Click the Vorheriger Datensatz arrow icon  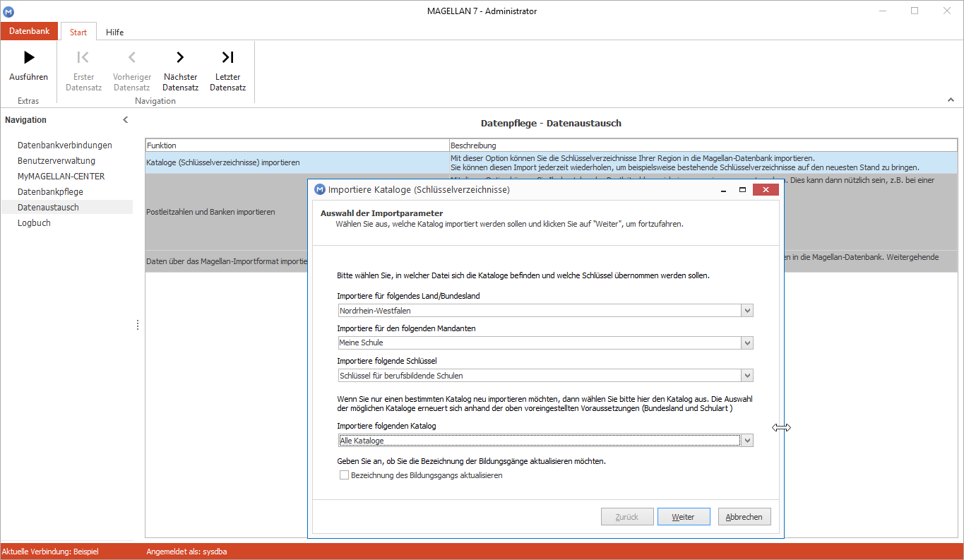coord(132,57)
